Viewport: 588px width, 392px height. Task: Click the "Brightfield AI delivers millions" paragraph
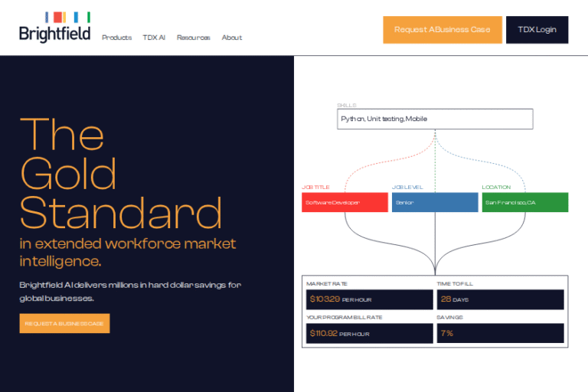[130, 291]
